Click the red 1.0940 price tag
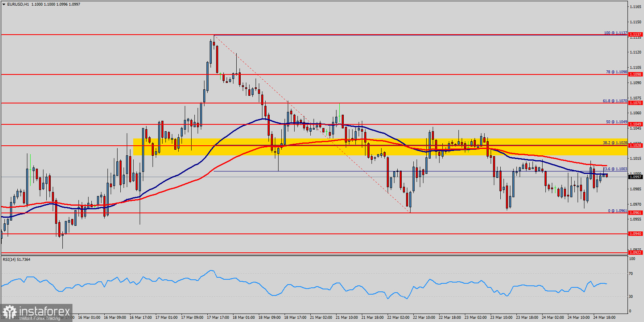 [x=636, y=234]
